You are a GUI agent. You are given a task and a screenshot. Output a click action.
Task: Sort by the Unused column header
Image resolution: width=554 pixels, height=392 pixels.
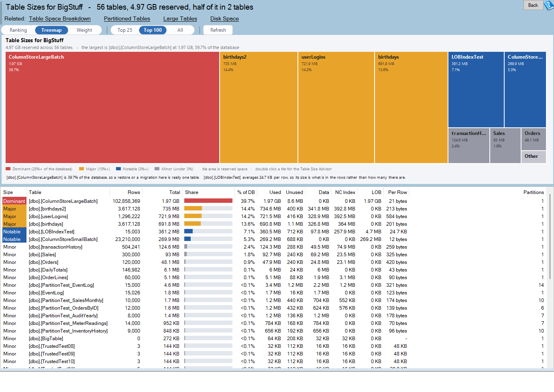click(294, 192)
